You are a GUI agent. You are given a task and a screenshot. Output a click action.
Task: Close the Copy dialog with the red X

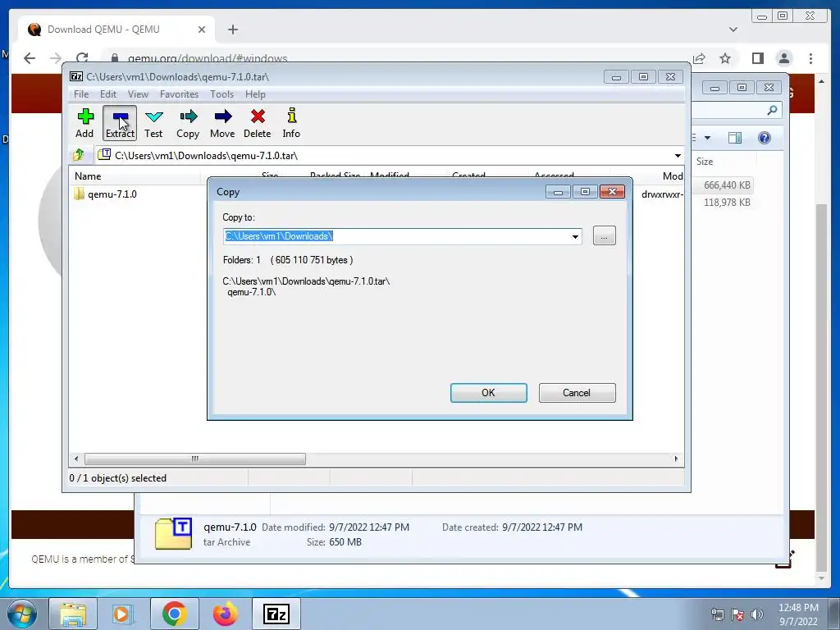click(612, 191)
